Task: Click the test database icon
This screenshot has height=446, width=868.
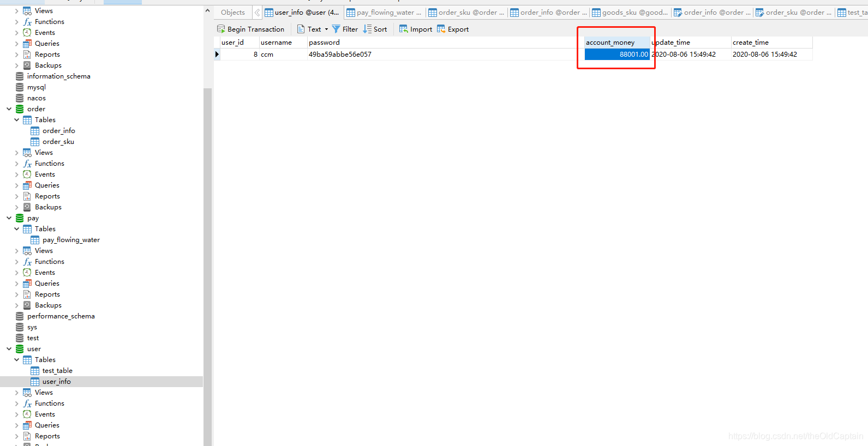Action: [x=20, y=338]
